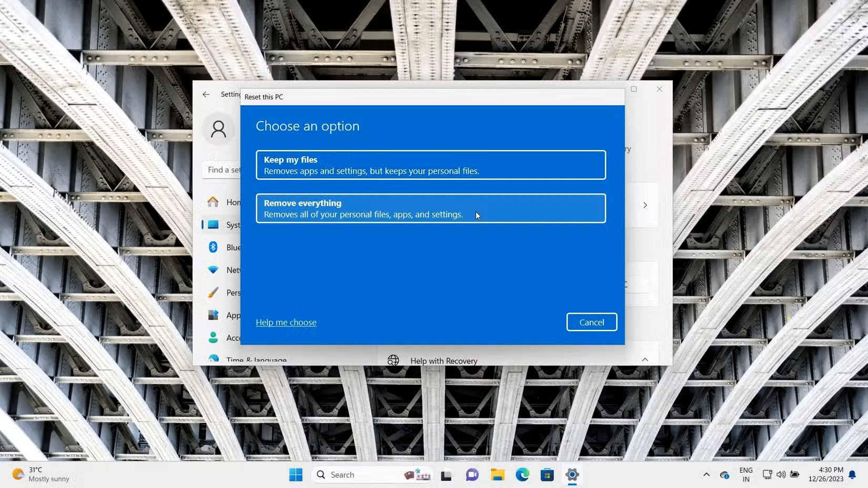This screenshot has height=488, width=868.
Task: Click the Personalisation brush icon
Action: click(x=214, y=292)
